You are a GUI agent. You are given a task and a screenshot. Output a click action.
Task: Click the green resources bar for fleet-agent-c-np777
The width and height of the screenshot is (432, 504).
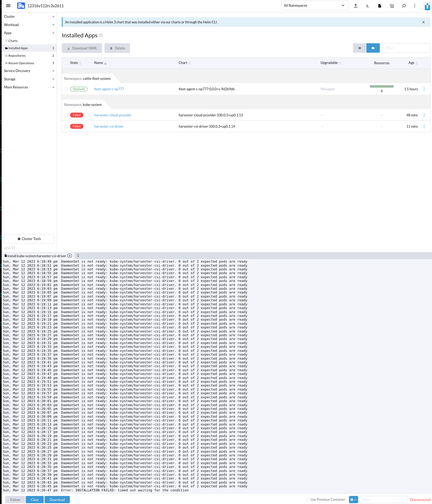pyautogui.click(x=381, y=87)
